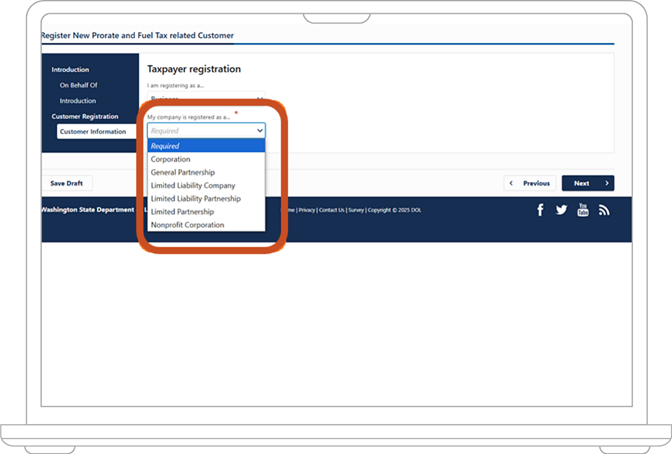Screen dimensions: 672x454
Task: Open the top-level Introduction sidebar heading
Action: (x=70, y=69)
